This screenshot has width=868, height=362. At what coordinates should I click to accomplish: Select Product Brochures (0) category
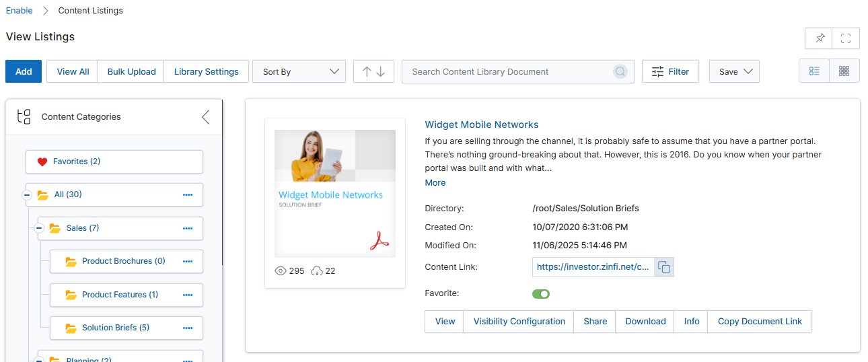126,261
